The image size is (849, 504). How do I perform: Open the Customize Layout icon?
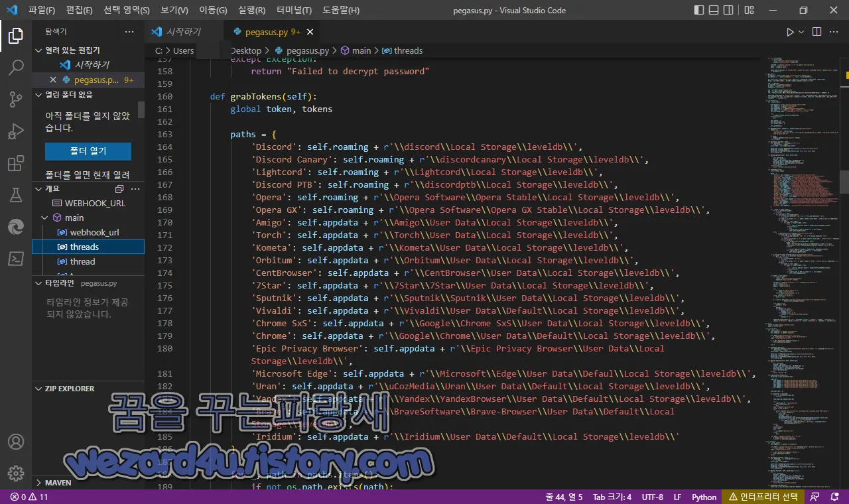(x=749, y=10)
